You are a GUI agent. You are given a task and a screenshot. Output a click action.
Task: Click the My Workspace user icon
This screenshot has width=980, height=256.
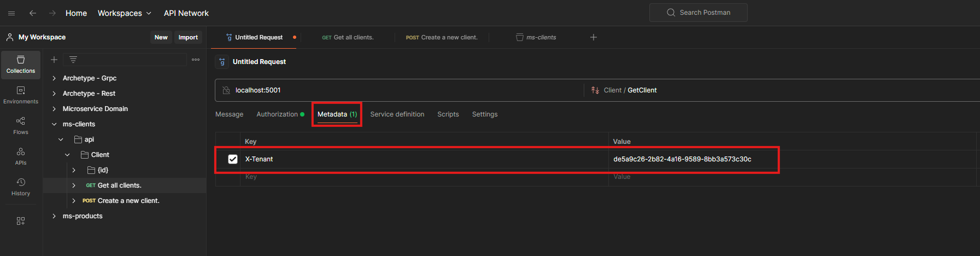click(10, 37)
